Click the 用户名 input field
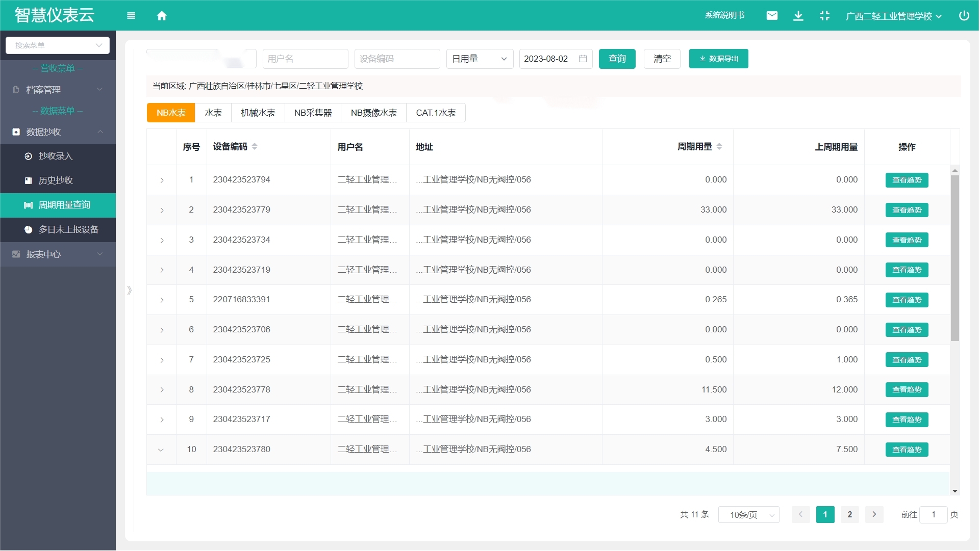This screenshot has width=980, height=551. tap(305, 59)
